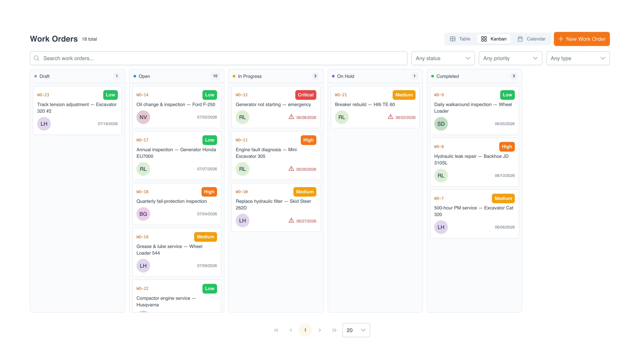Viewport: 639px width, 364px height.
Task: Click the LH avatar on WO-7 card
Action: pos(441,227)
